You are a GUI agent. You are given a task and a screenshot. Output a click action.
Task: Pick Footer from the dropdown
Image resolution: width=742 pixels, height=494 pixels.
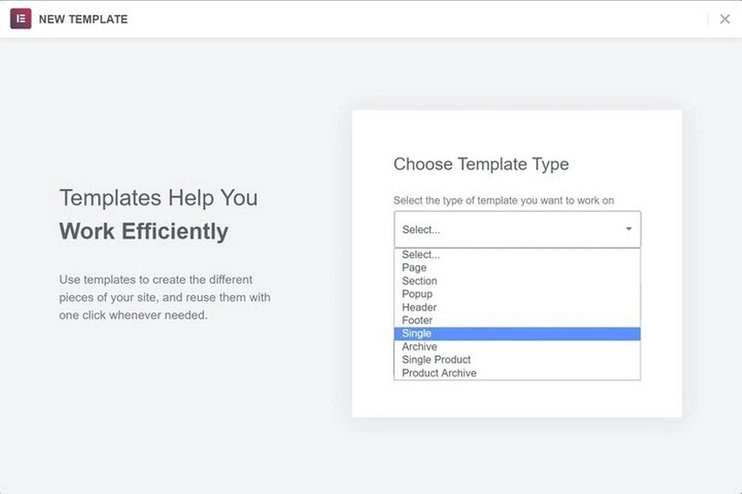pyautogui.click(x=417, y=320)
